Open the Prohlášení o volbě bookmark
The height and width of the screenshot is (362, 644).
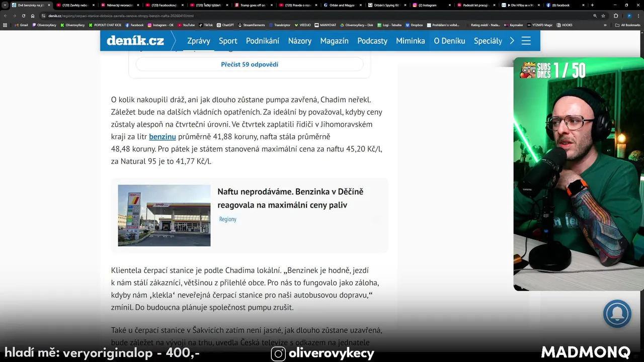tap(443, 25)
